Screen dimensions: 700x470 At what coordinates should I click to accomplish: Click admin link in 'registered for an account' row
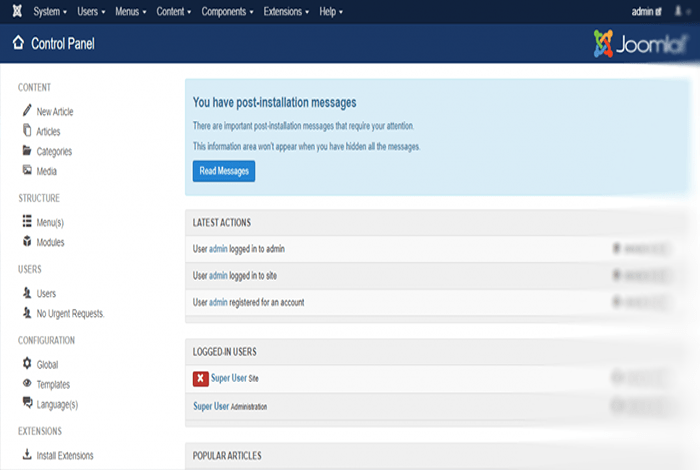(x=218, y=302)
